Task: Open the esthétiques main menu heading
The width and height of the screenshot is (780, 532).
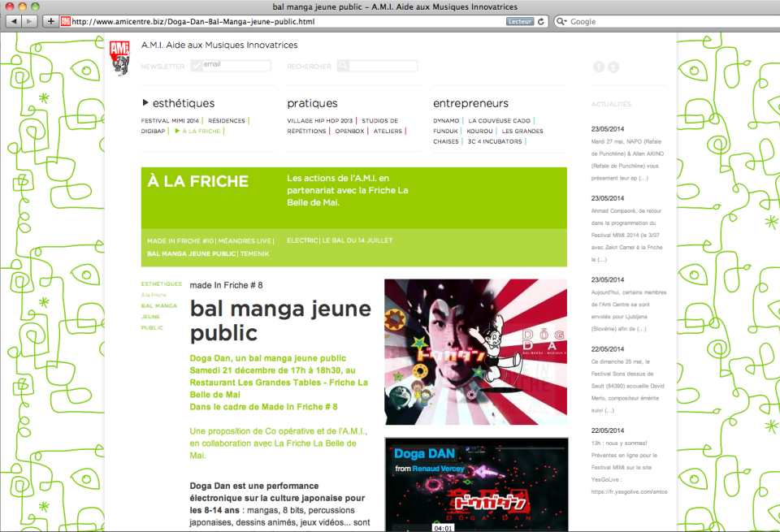Action: pyautogui.click(x=184, y=103)
